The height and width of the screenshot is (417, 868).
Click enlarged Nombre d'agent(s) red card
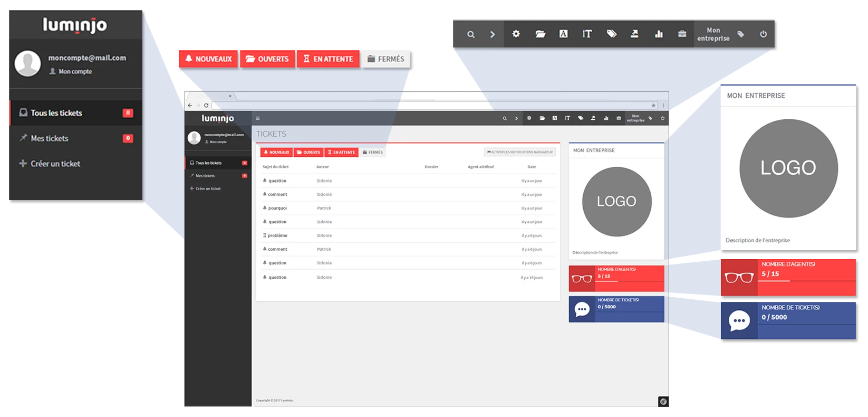(788, 278)
